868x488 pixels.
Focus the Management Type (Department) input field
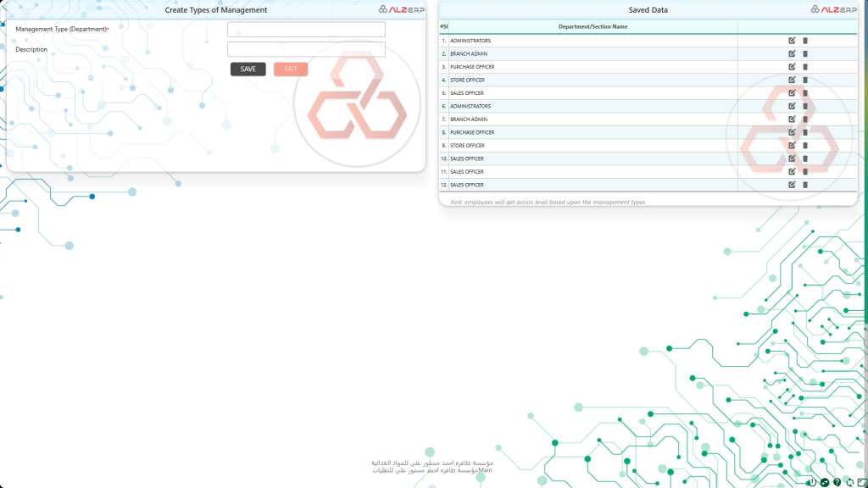click(306, 30)
